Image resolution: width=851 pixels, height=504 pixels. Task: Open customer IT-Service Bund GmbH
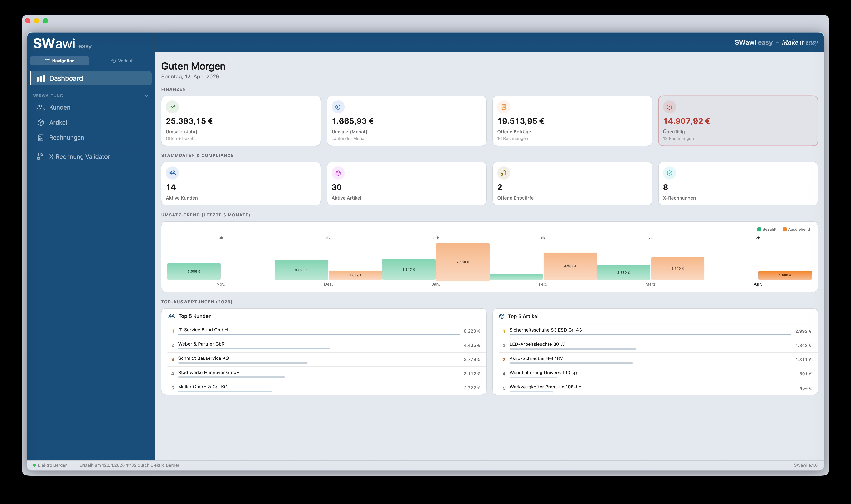tap(203, 329)
